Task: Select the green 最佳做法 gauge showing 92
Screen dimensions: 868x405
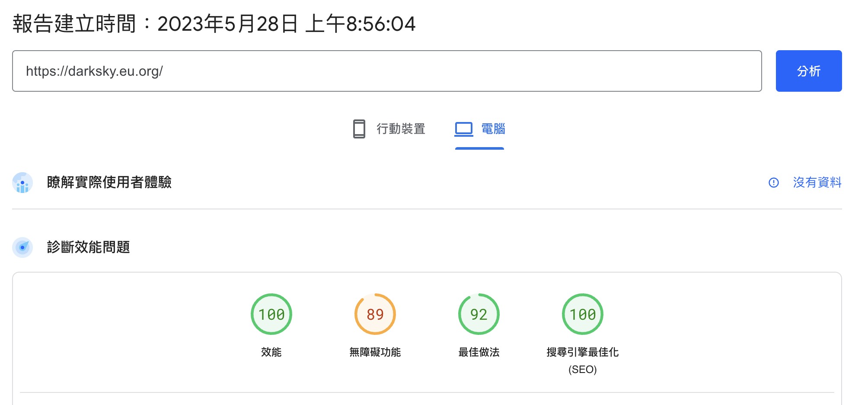Action: tap(479, 315)
